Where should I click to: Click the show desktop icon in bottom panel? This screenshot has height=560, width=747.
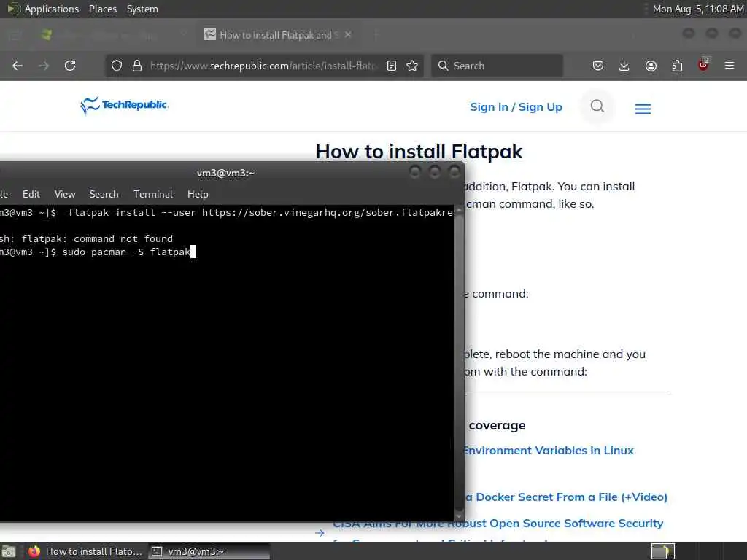9,551
